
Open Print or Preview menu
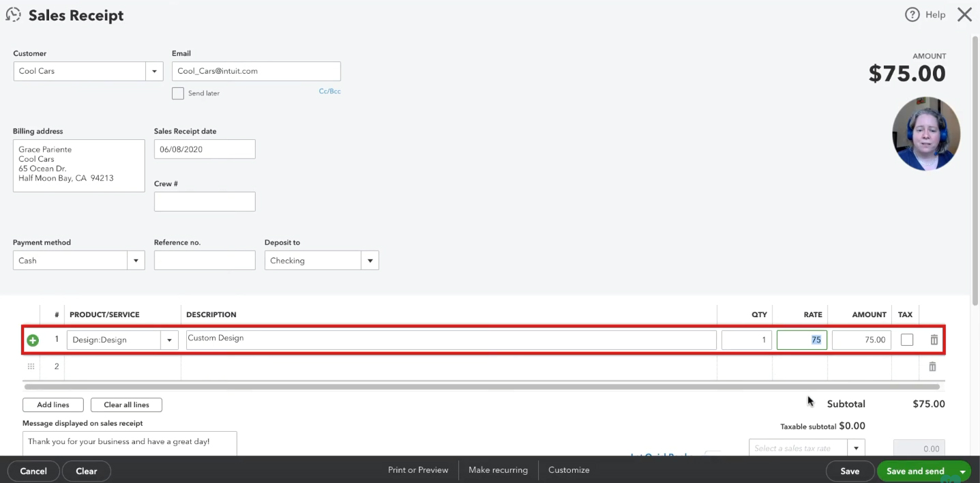point(418,470)
